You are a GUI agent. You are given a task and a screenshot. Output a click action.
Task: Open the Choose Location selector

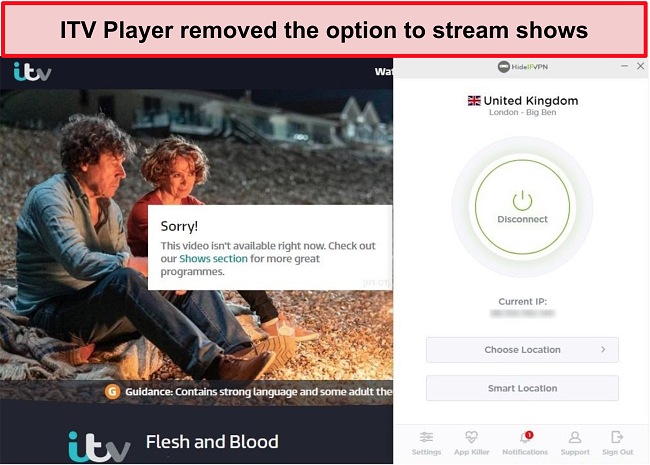click(x=522, y=350)
